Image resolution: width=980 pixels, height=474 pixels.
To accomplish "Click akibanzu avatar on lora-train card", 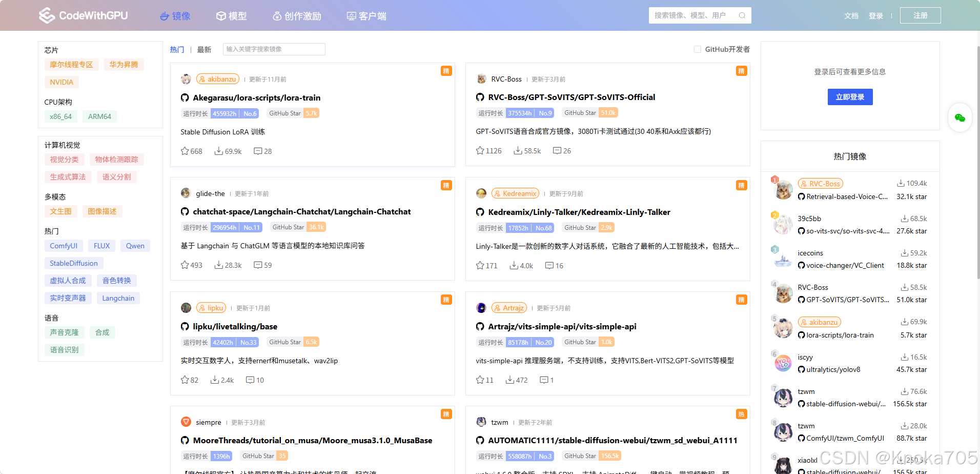I will click(186, 79).
